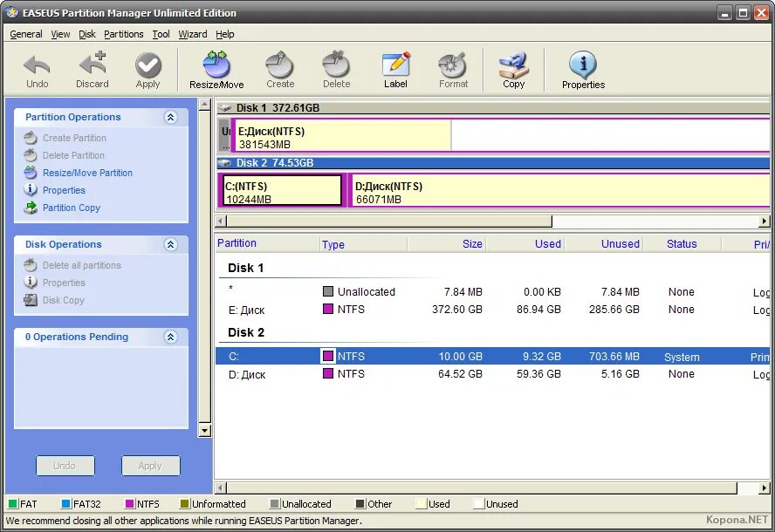775x532 pixels.
Task: Select the E:Диск(NTFS) partition block
Action: tap(500, 135)
